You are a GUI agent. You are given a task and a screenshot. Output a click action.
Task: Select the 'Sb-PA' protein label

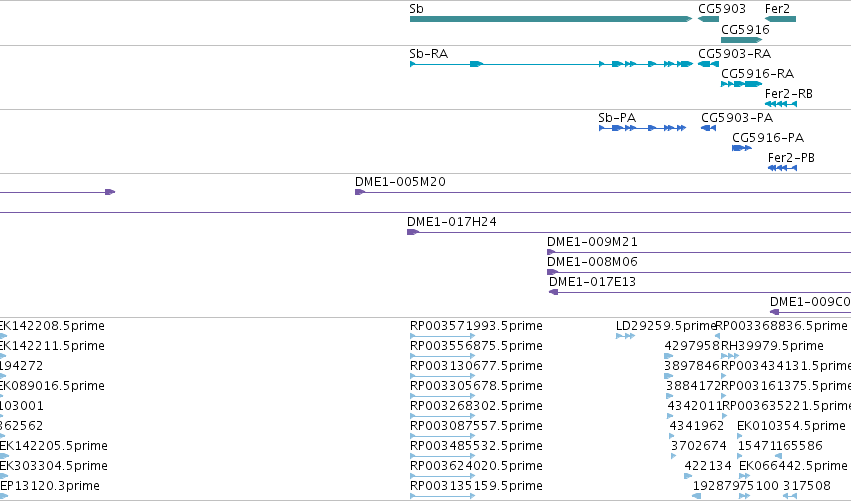pyautogui.click(x=617, y=118)
